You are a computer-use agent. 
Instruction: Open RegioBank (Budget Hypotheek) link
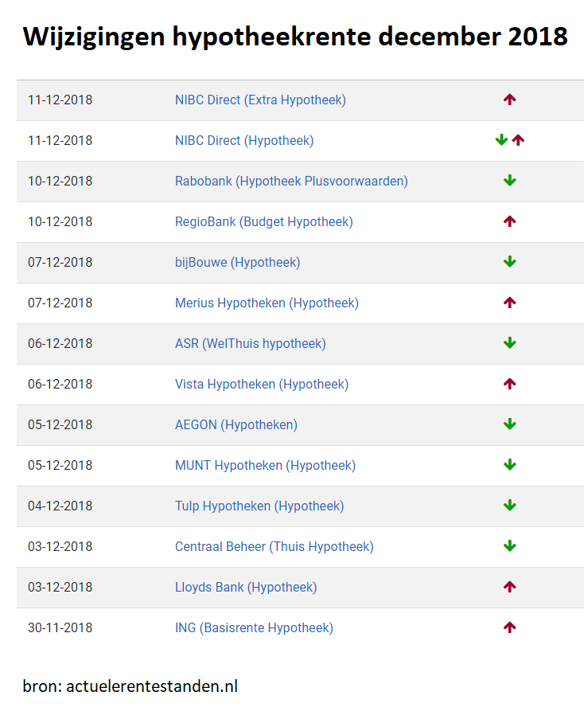coord(264,222)
